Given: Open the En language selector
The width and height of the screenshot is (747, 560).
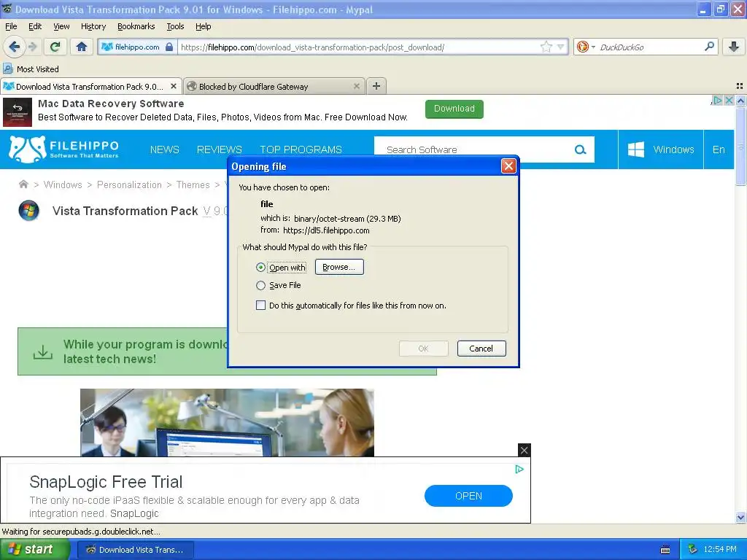Looking at the screenshot, I should (719, 149).
